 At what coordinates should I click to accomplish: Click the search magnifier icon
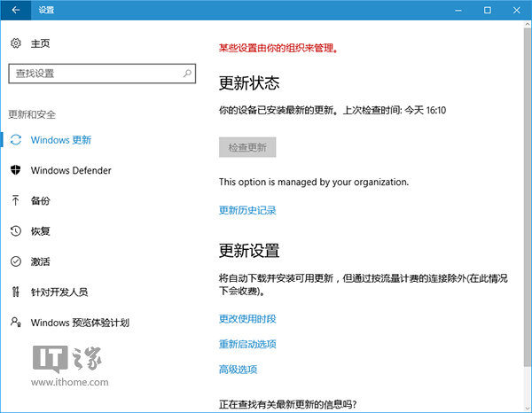187,74
